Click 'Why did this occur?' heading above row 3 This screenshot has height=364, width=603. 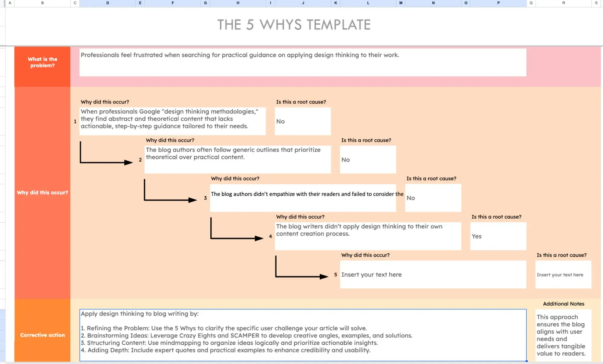(235, 179)
